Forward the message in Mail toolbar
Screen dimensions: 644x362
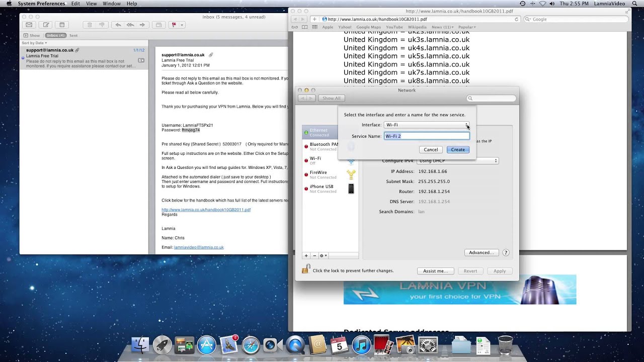tap(142, 25)
